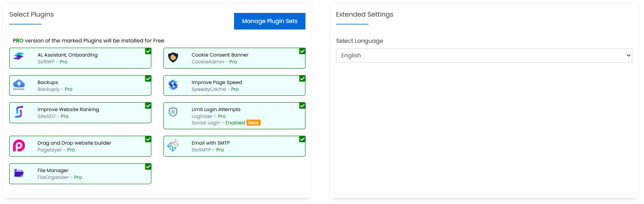Click the Backuply cloud icon
The image size is (644, 204).
click(19, 85)
